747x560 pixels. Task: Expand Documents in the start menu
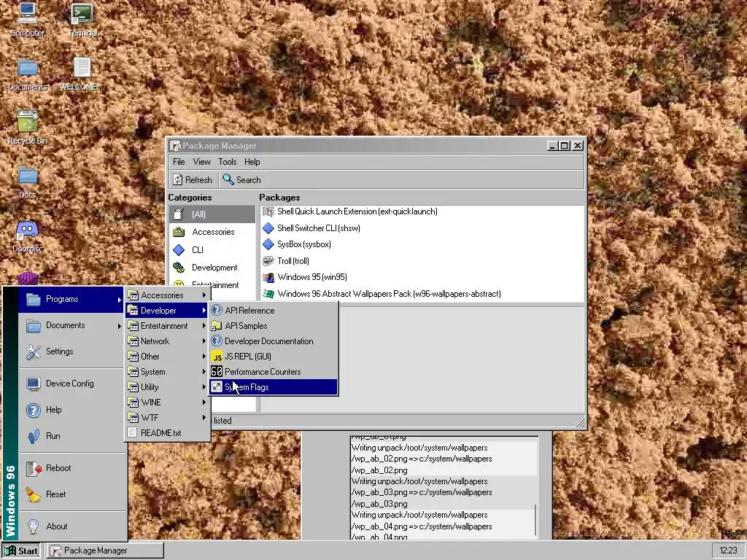[x=71, y=325]
